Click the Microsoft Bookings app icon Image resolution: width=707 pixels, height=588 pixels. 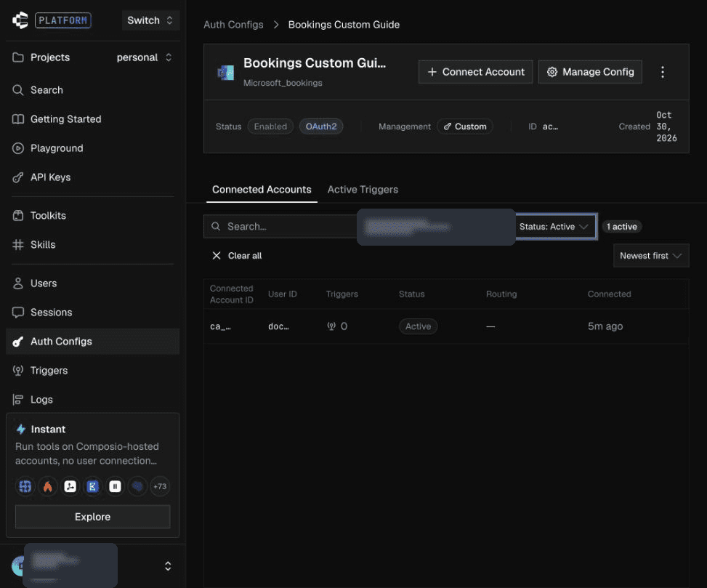point(226,72)
